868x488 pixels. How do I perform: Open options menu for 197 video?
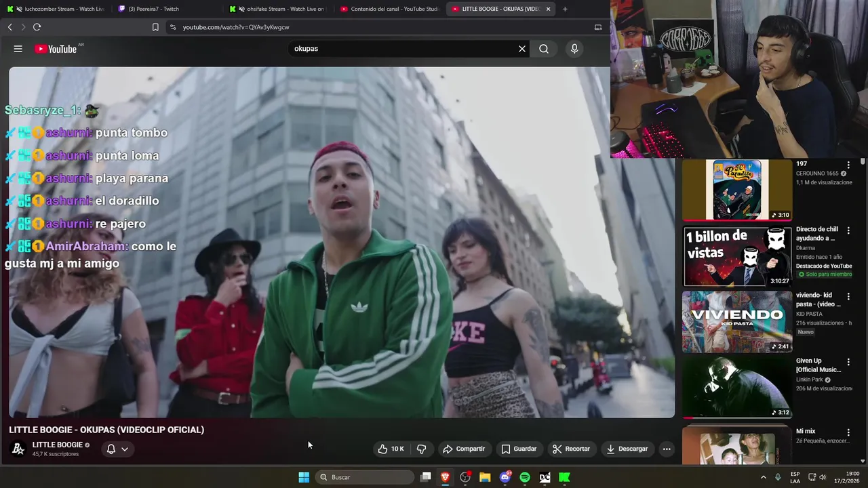click(x=848, y=165)
